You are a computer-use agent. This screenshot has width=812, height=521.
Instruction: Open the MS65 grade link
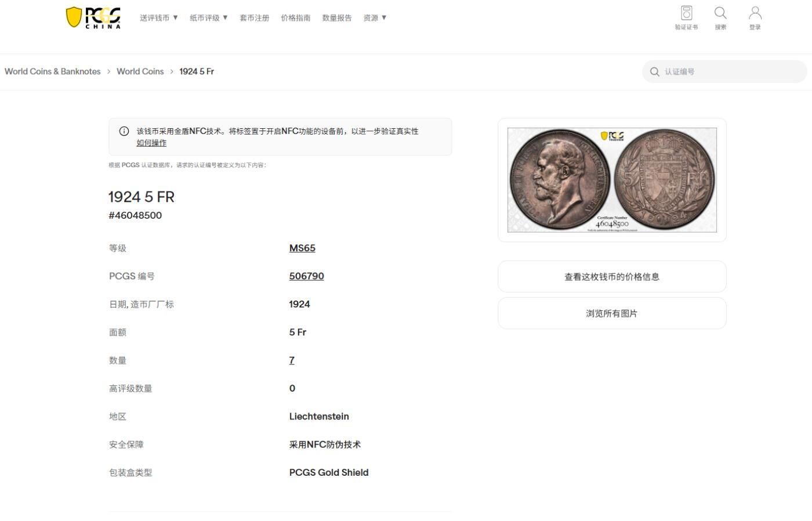click(x=302, y=248)
